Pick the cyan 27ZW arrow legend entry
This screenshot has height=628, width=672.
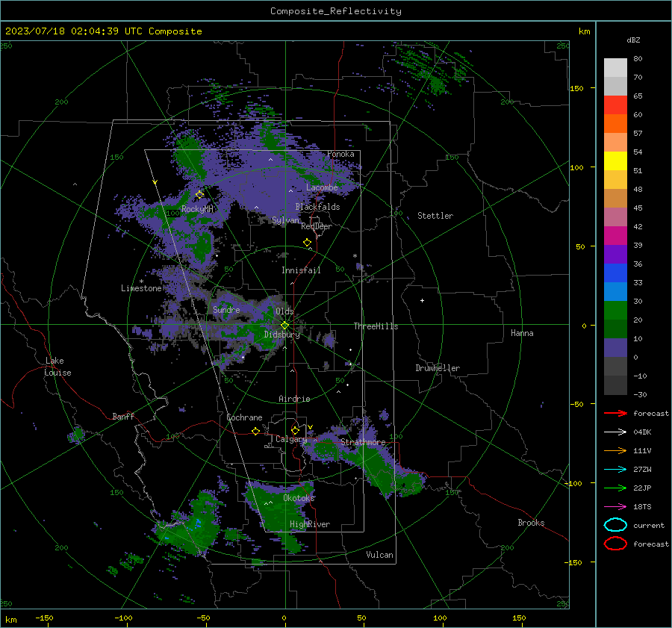pyautogui.click(x=615, y=470)
